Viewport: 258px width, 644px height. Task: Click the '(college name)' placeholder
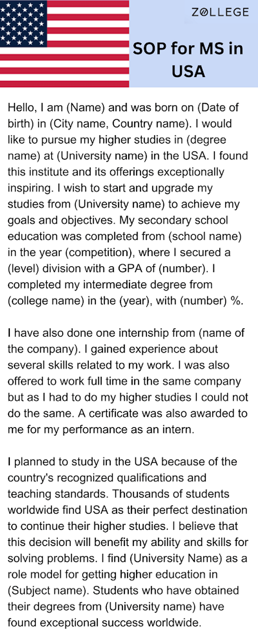pyautogui.click(x=46, y=301)
